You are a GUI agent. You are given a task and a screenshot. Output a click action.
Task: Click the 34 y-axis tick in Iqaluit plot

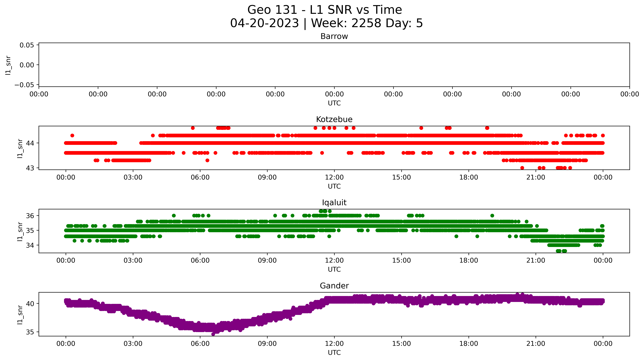point(30,245)
